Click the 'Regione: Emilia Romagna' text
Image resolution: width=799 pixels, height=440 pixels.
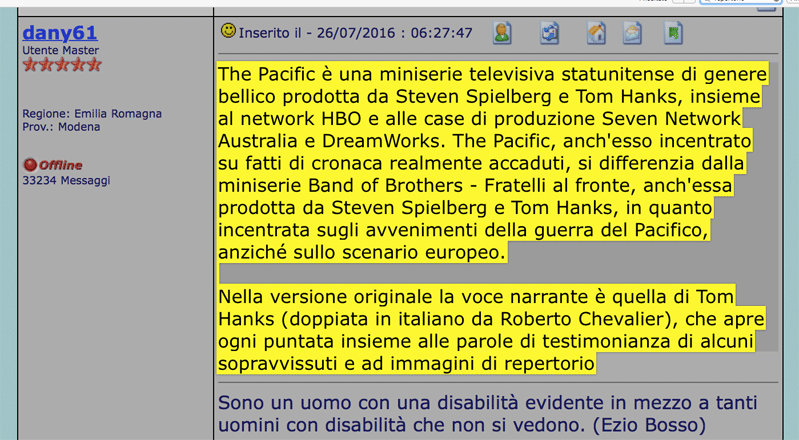(92, 114)
